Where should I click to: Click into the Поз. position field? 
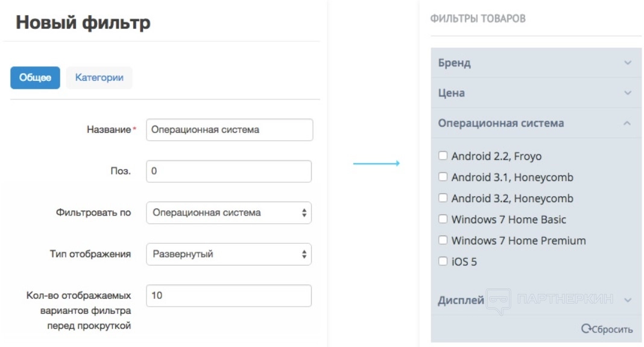229,171
